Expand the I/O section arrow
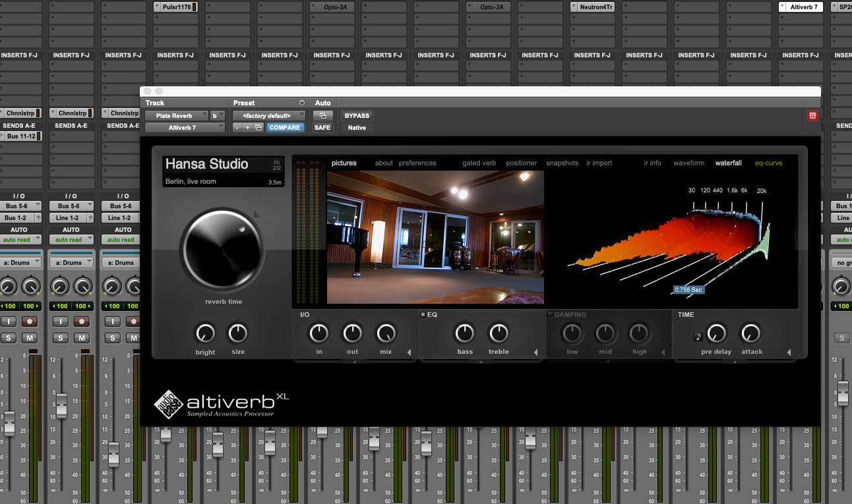The height and width of the screenshot is (504, 852). (409, 352)
